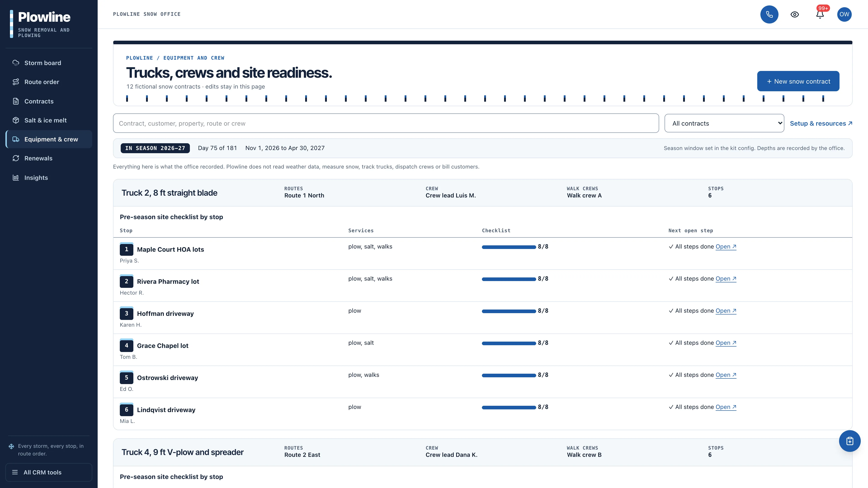868x488 pixels.
Task: Click Walk crew A value
Action: 584,195
